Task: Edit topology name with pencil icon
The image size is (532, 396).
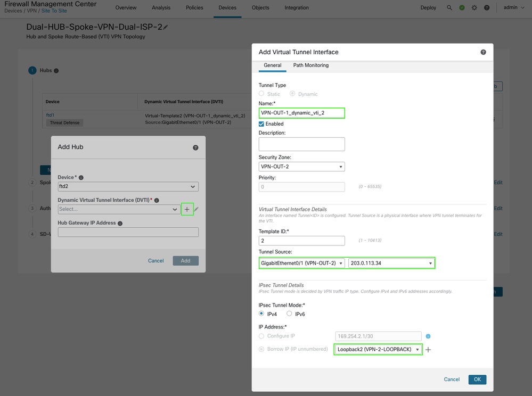Action: (166, 27)
